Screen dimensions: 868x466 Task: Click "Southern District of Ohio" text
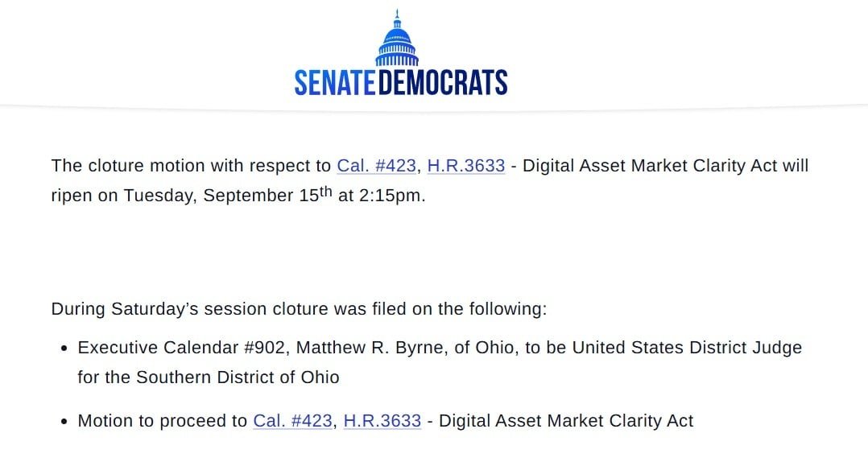[238, 377]
